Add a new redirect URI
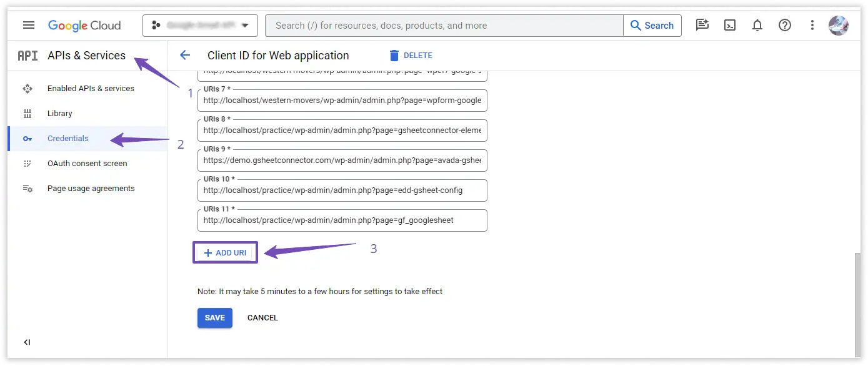This screenshot has width=868, height=366. (x=225, y=252)
